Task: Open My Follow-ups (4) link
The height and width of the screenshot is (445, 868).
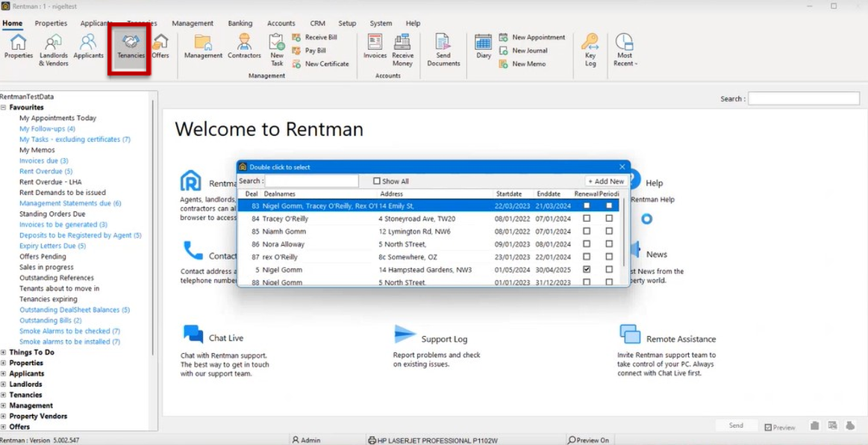Action: pos(47,128)
